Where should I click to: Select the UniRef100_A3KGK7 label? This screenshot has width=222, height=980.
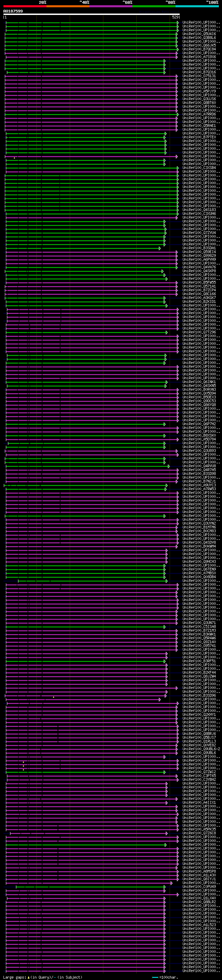click(199, 298)
